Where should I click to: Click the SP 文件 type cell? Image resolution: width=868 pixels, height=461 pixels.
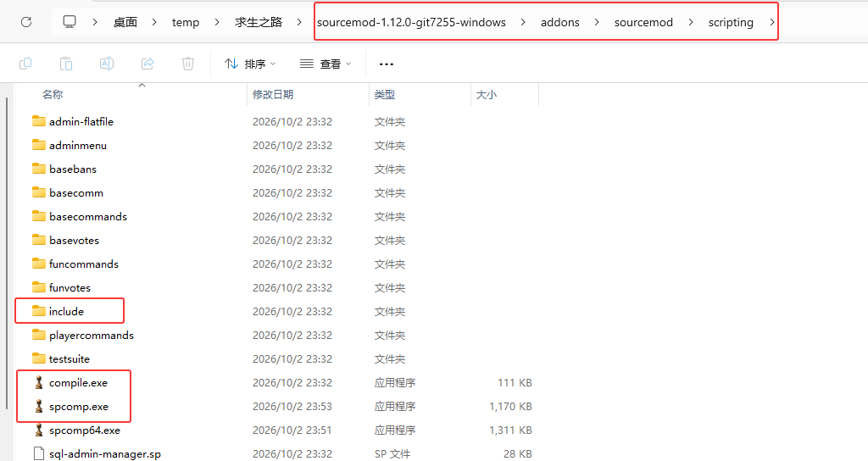pyautogui.click(x=392, y=454)
